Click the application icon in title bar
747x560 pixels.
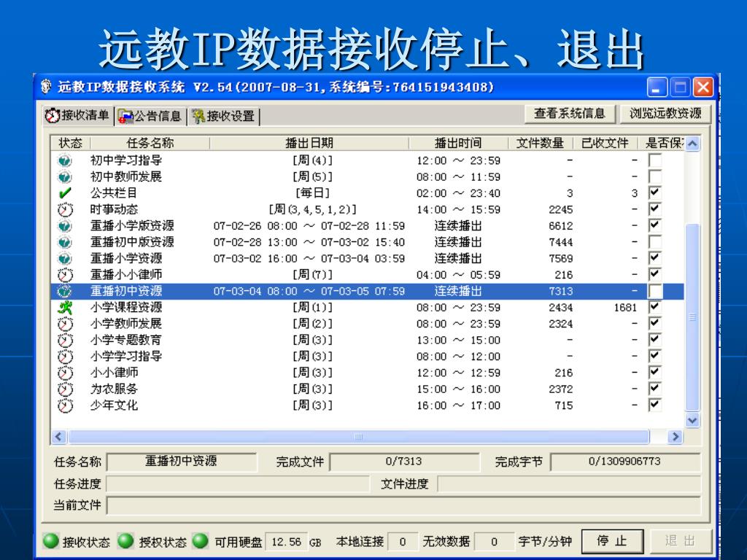coord(46,87)
